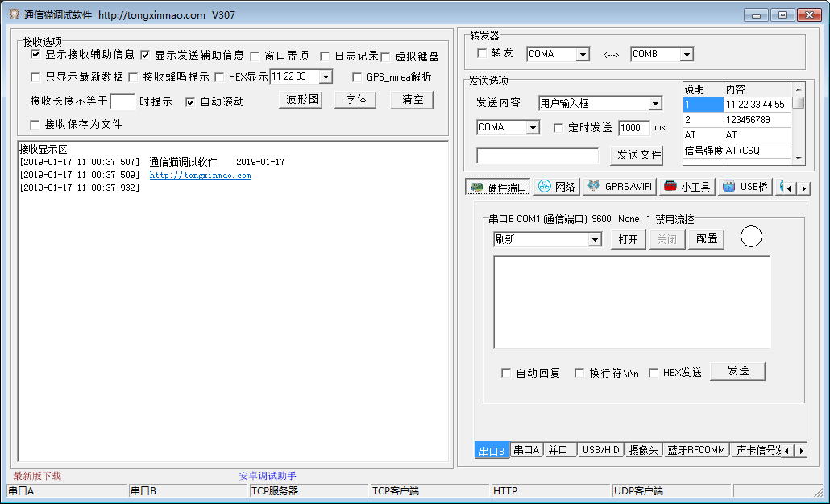Open the tongxinmao.com link in receive area
This screenshot has width=830, height=504.
click(x=200, y=175)
